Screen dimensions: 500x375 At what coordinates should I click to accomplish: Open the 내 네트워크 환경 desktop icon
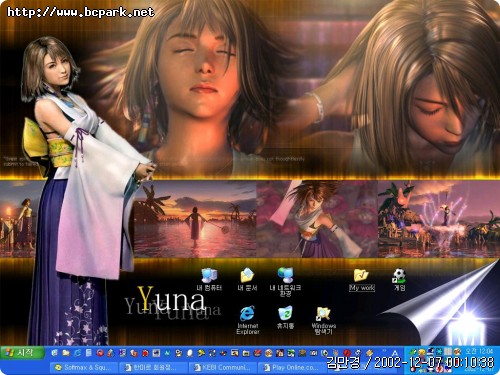tap(285, 282)
